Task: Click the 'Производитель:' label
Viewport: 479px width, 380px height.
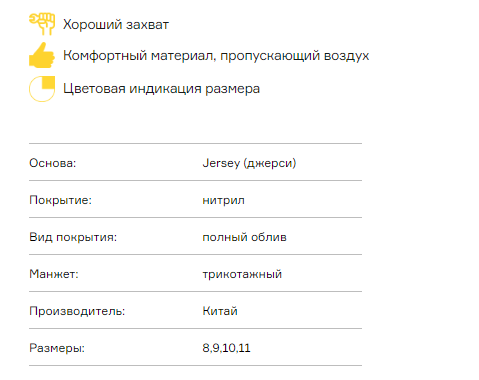Action: click(x=77, y=311)
